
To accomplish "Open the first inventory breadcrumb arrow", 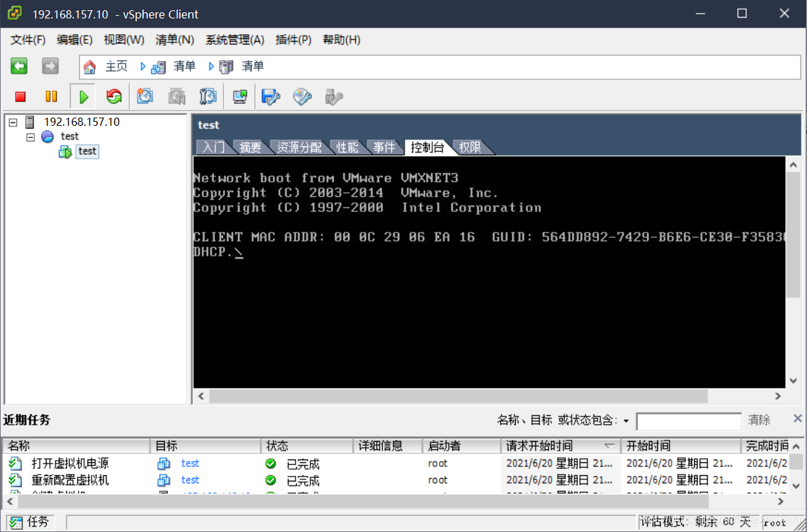I will [x=142, y=66].
